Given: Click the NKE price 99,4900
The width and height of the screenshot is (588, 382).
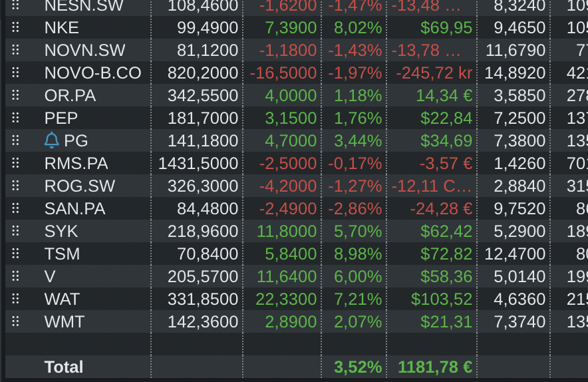Looking at the screenshot, I should (208, 28).
